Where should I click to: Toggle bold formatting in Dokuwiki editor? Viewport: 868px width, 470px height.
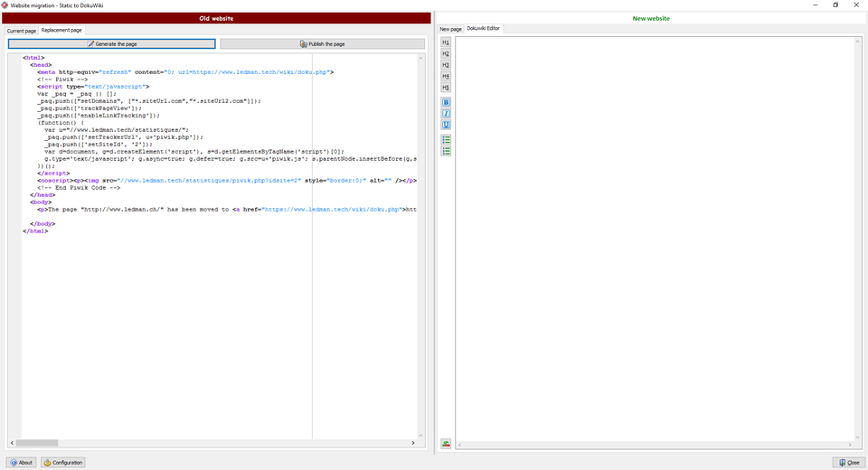[446, 103]
